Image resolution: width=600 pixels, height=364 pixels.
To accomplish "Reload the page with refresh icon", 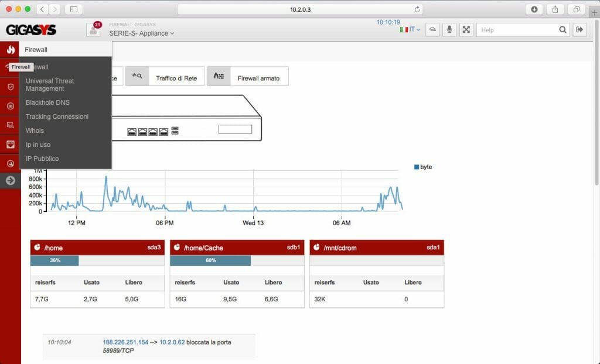I will 417,9.
